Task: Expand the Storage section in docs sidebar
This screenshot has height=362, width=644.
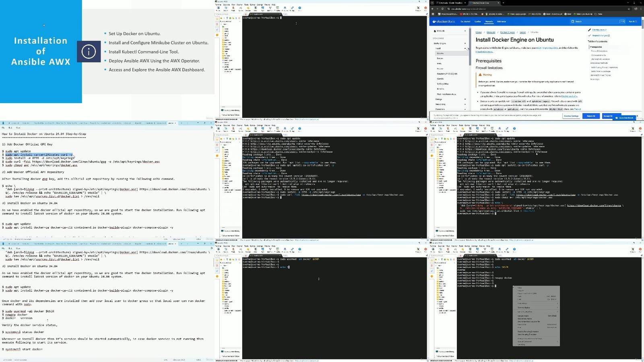Action: (x=465, y=99)
